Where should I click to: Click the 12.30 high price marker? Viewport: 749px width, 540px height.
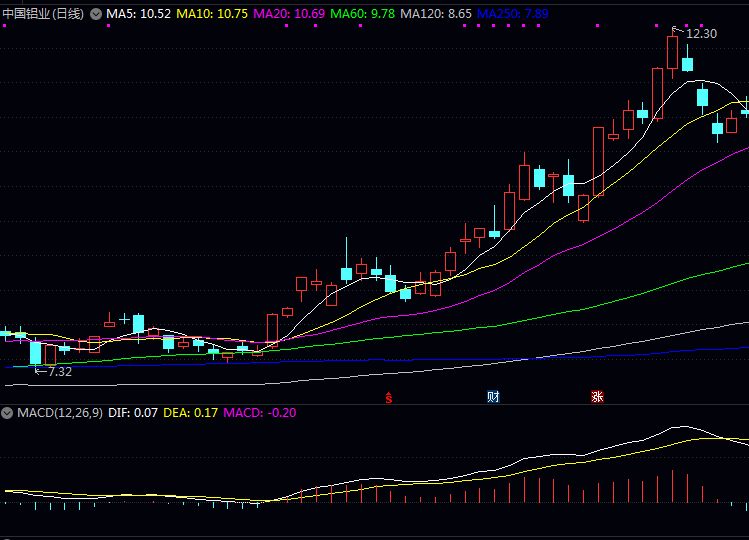700,34
